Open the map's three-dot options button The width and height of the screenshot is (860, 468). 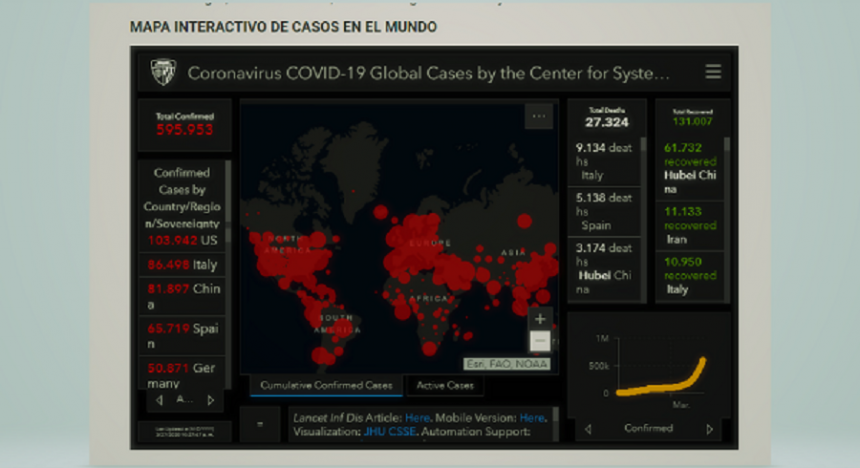point(539,116)
